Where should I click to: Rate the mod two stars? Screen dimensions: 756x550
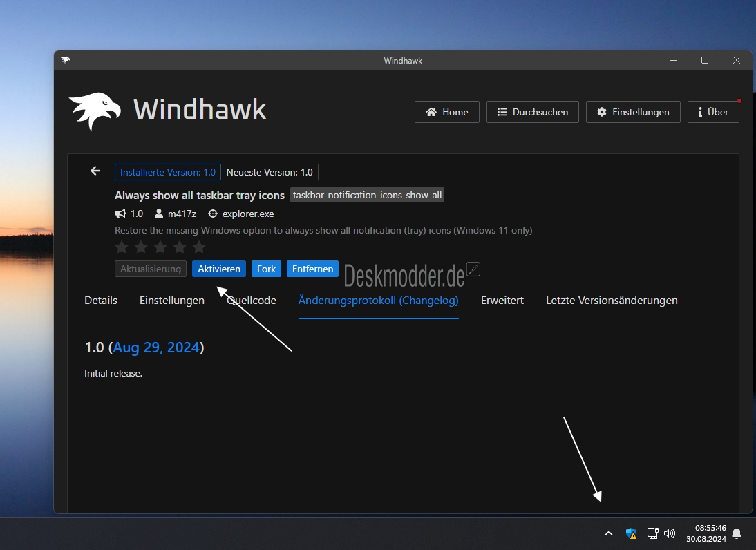pyautogui.click(x=141, y=247)
